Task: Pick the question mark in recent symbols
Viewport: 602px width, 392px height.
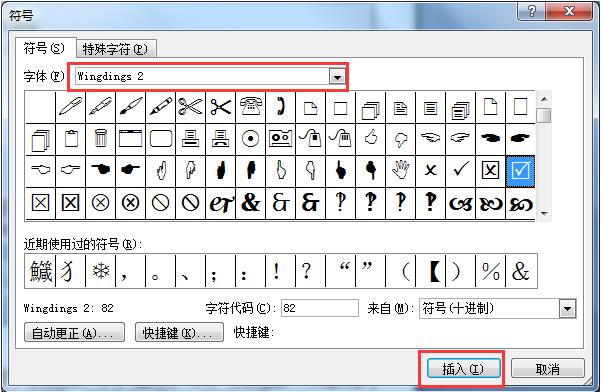Action: [x=306, y=271]
